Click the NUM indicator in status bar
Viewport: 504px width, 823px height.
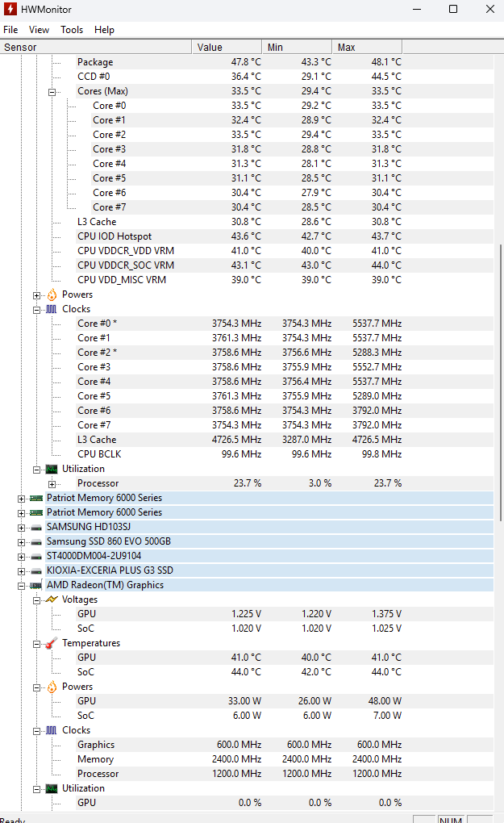coord(451,819)
